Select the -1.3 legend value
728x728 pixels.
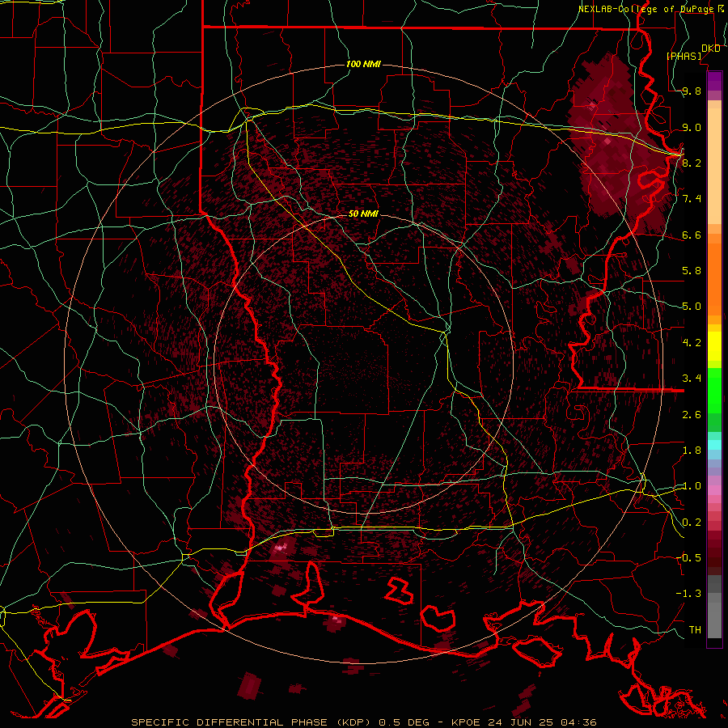(x=688, y=594)
